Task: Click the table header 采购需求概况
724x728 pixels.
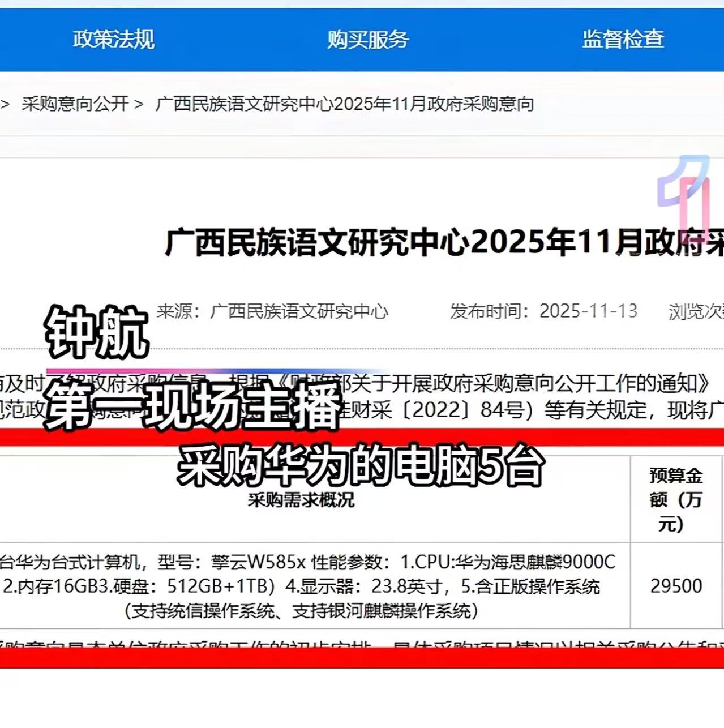Action: pos(301,499)
